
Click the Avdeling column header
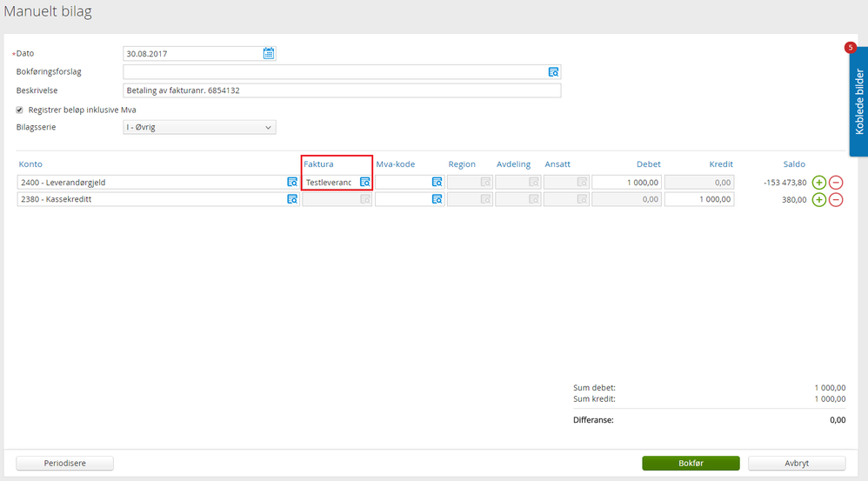click(513, 164)
